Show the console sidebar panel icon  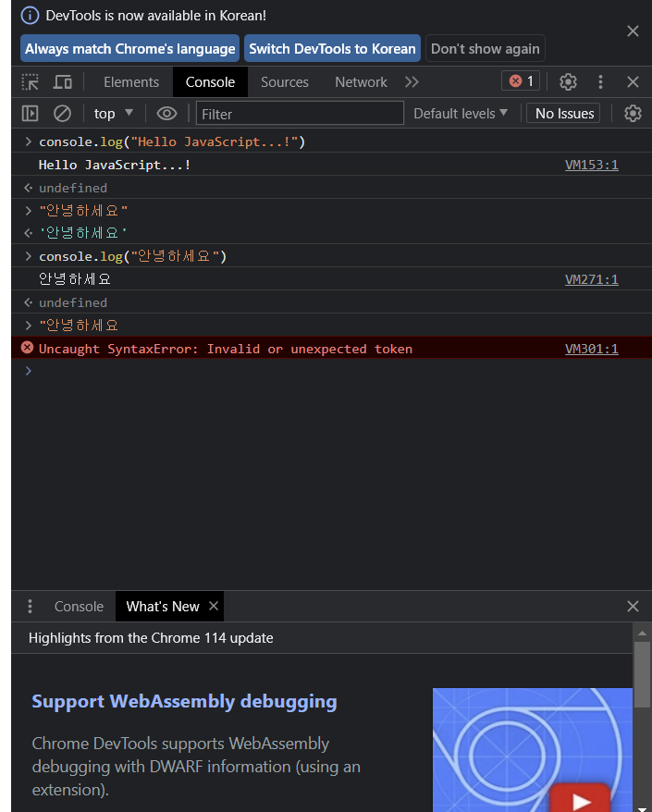click(30, 114)
